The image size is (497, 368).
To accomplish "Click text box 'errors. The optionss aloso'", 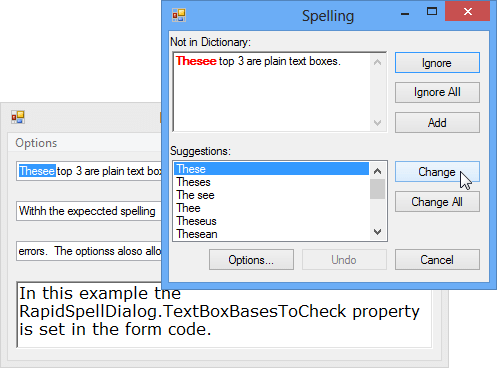I will (x=89, y=251).
